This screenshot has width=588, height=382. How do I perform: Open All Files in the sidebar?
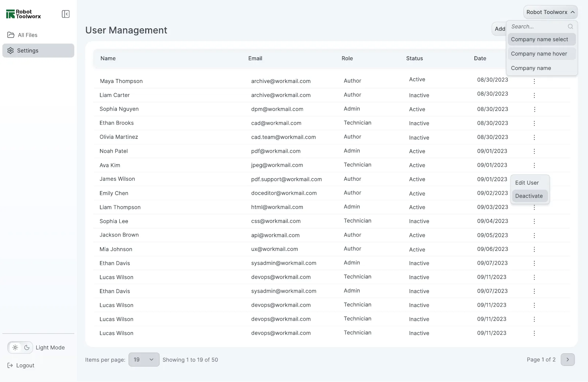(x=38, y=35)
